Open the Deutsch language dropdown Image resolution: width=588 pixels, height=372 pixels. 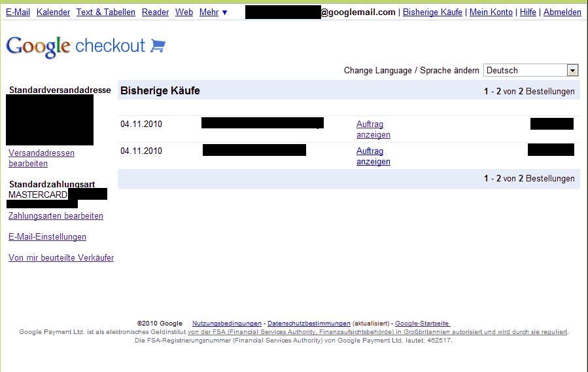(530, 70)
